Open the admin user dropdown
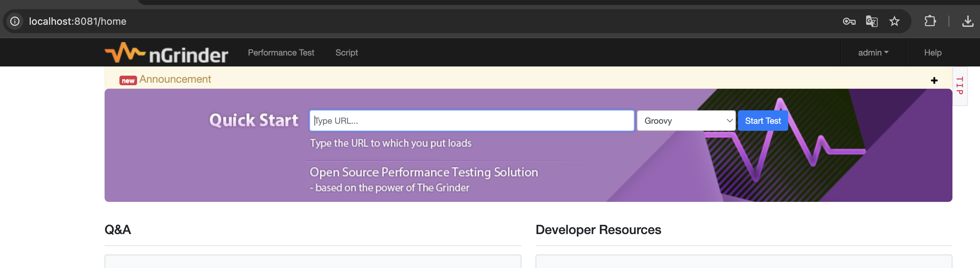 [x=873, y=53]
